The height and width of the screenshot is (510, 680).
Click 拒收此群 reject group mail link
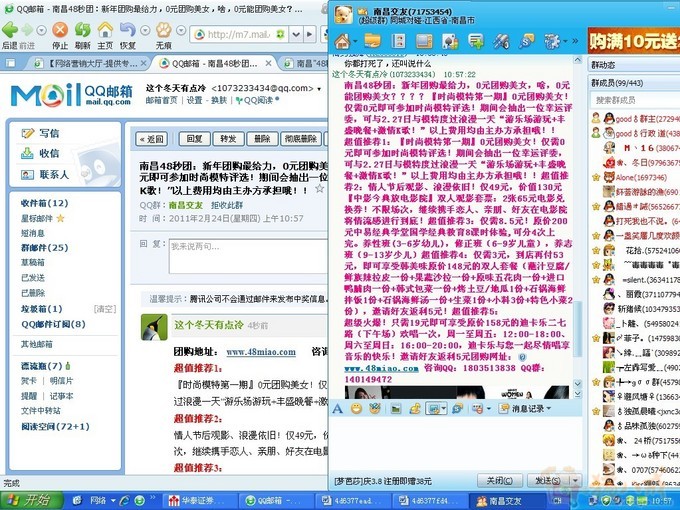click(227, 205)
